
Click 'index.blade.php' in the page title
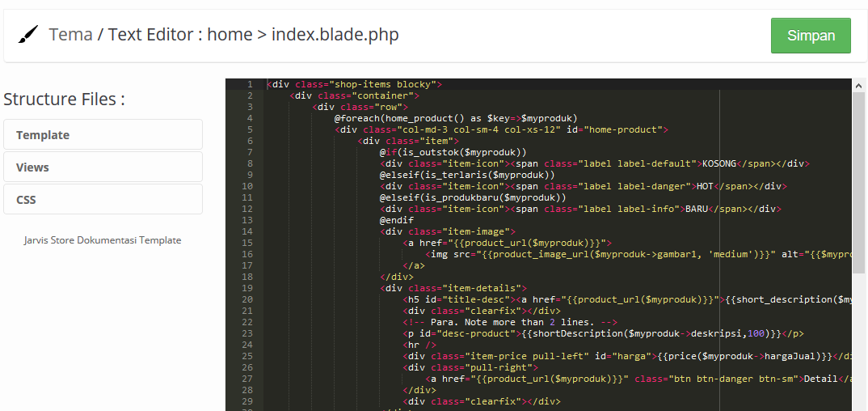(x=335, y=35)
